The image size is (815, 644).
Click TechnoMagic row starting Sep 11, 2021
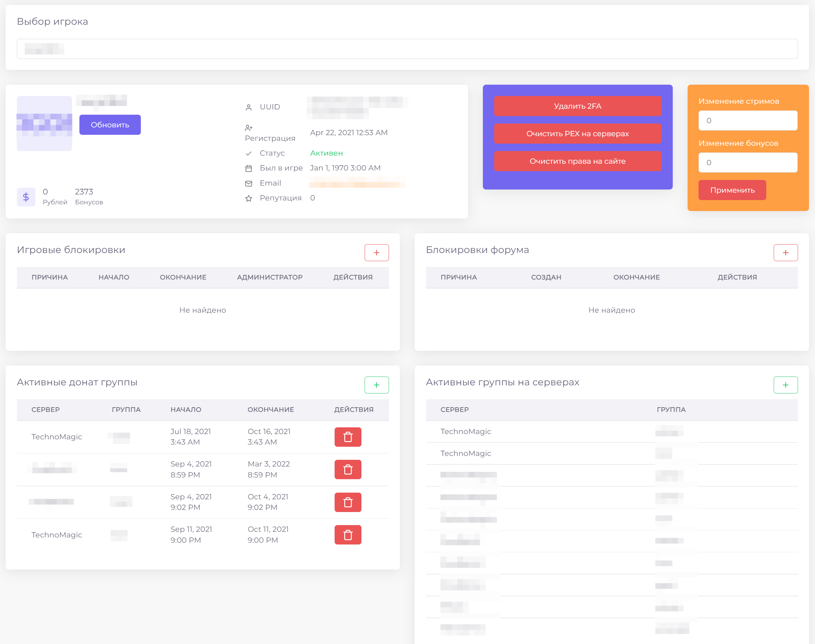coord(203,535)
